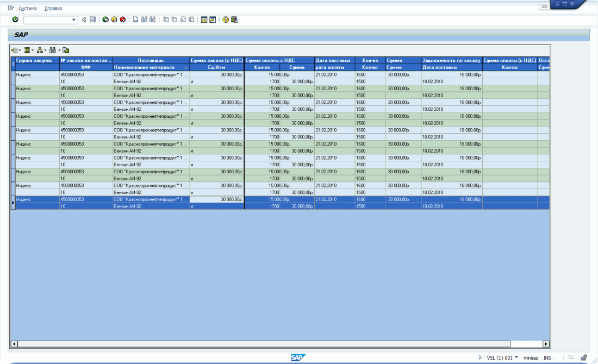Click the transfer arrows icon in status bar
Image resolution: width=598 pixels, height=364 pixels.
click(x=570, y=357)
